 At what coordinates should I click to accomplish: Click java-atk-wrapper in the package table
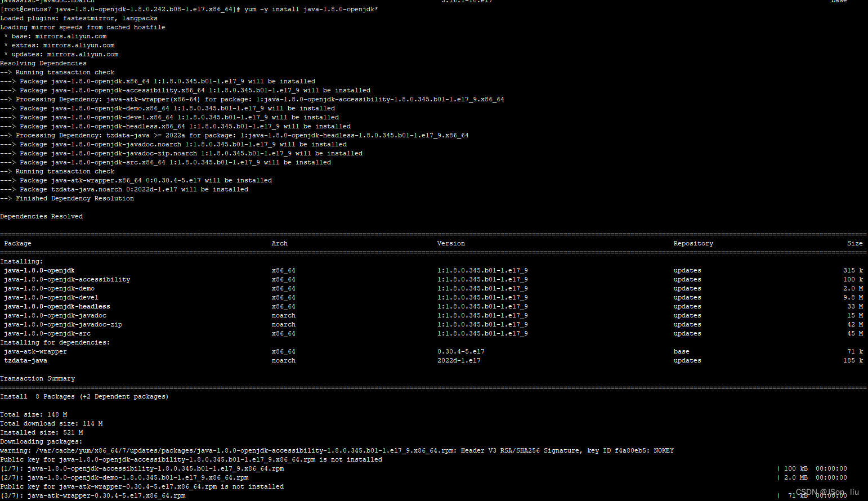coord(35,352)
